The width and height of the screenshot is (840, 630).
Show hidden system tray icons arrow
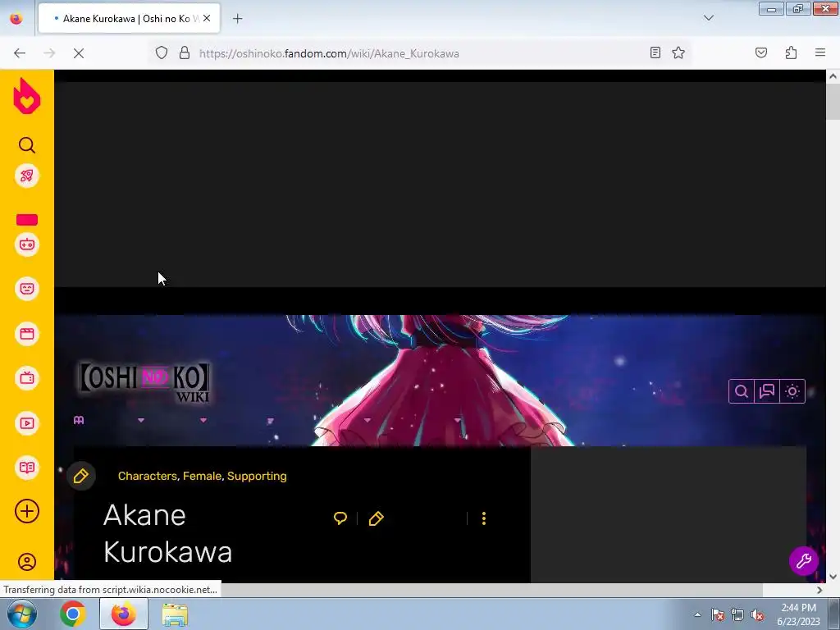point(697,614)
